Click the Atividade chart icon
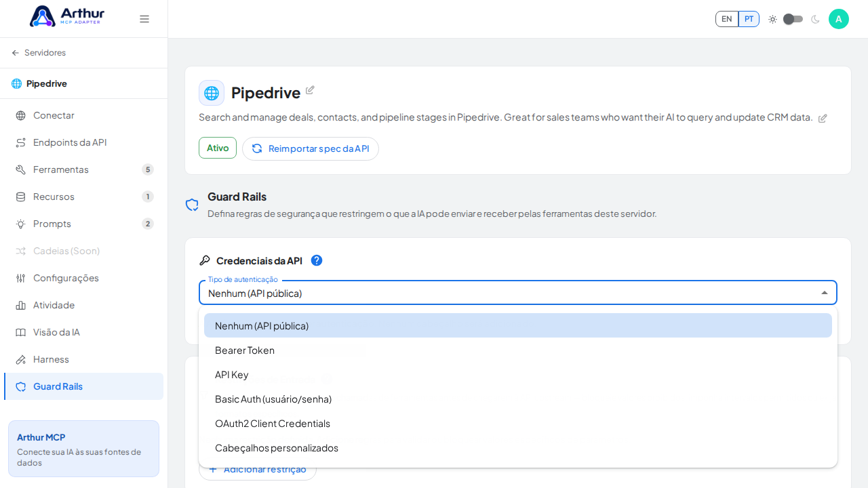The height and width of the screenshot is (488, 868). (21, 305)
